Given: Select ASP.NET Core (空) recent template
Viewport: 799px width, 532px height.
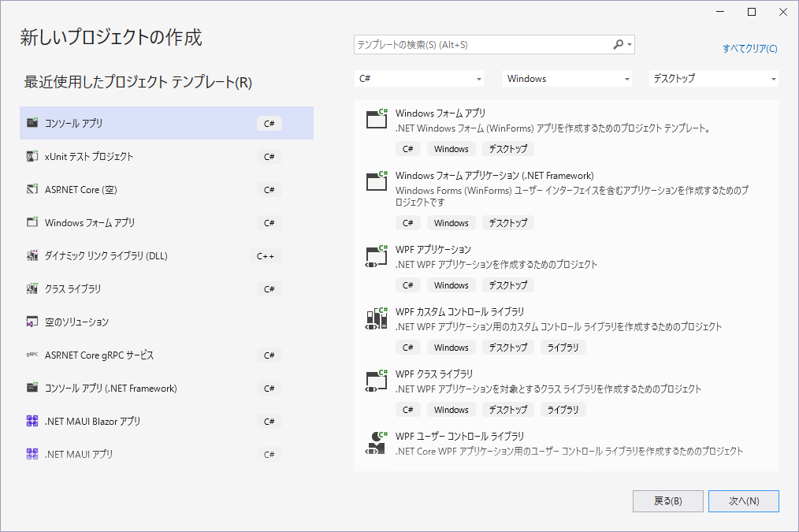Looking at the screenshot, I should point(166,189).
